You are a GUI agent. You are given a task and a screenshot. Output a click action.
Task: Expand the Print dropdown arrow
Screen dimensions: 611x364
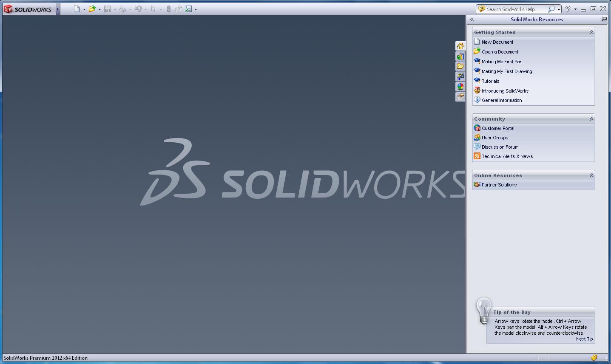(x=130, y=9)
